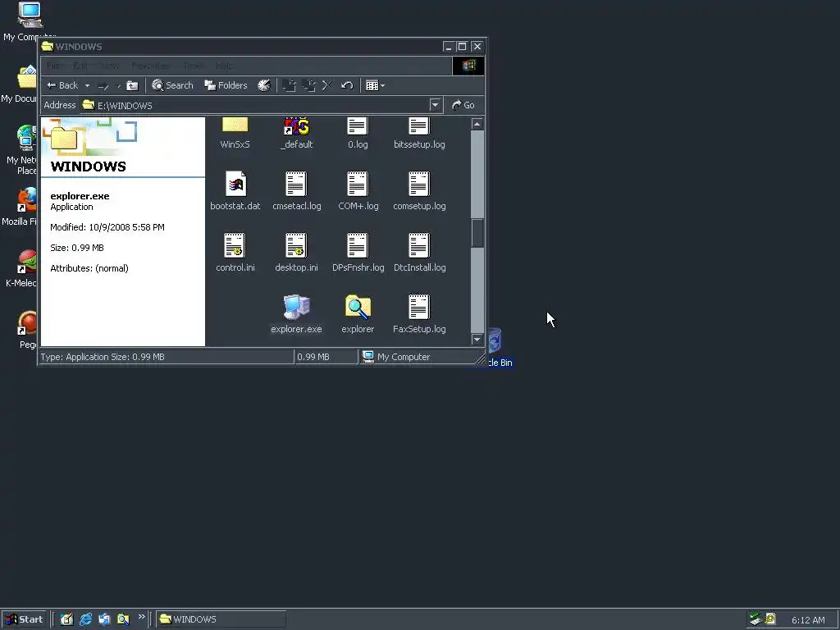Screen dimensions: 840x630
Task: Click the Undo toolbar icon
Action: (347, 85)
